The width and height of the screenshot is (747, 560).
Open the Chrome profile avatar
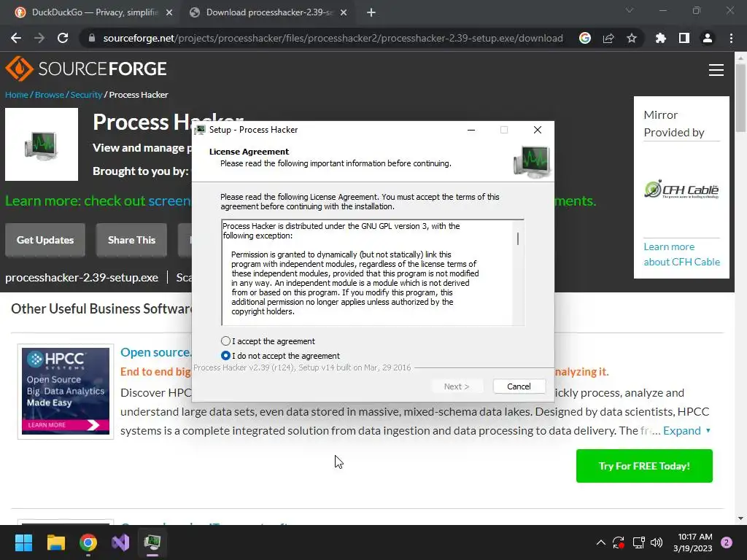(708, 38)
